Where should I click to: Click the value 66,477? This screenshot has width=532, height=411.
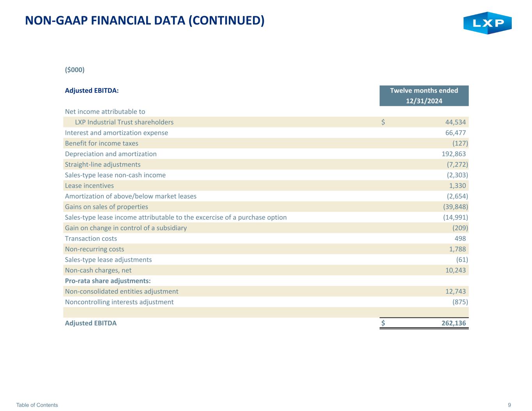pos(455,132)
